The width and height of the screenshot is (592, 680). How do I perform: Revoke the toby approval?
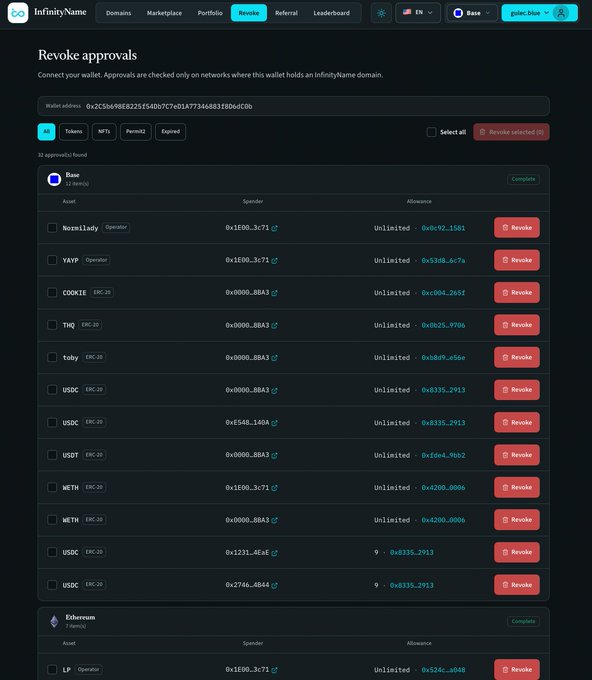[x=517, y=357]
